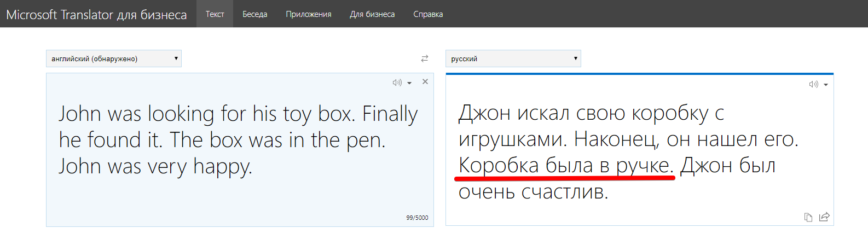Select the Для бизнеса menu item
868x251 pixels.
click(x=372, y=14)
